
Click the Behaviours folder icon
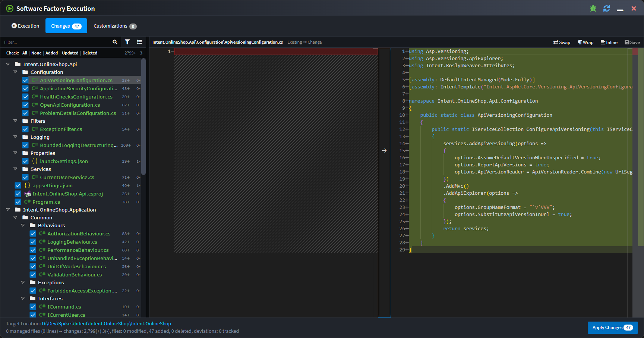(x=32, y=225)
